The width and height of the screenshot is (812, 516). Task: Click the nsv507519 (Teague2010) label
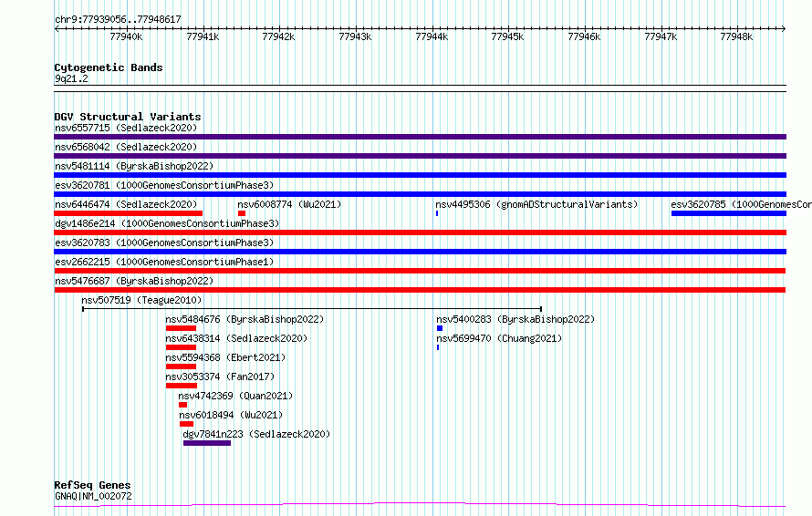141,300
